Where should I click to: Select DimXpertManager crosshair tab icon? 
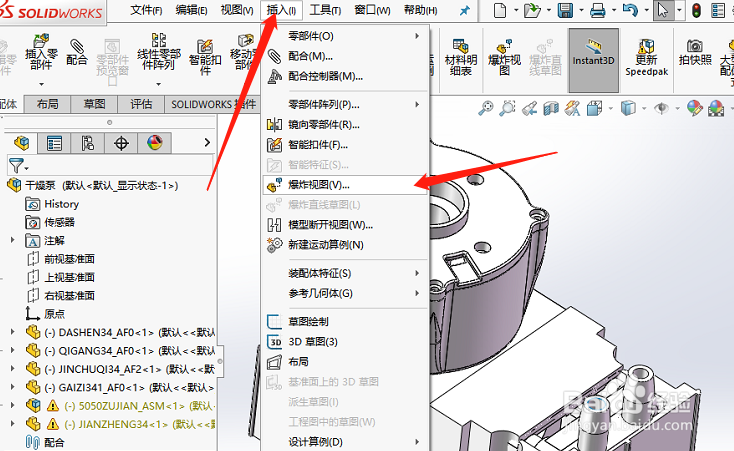(x=121, y=143)
